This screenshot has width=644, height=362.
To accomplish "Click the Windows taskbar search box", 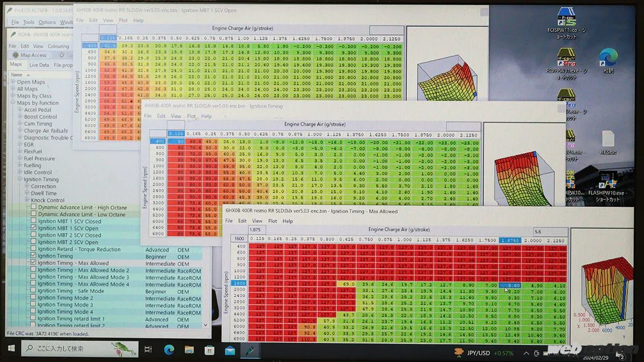I will (75, 349).
